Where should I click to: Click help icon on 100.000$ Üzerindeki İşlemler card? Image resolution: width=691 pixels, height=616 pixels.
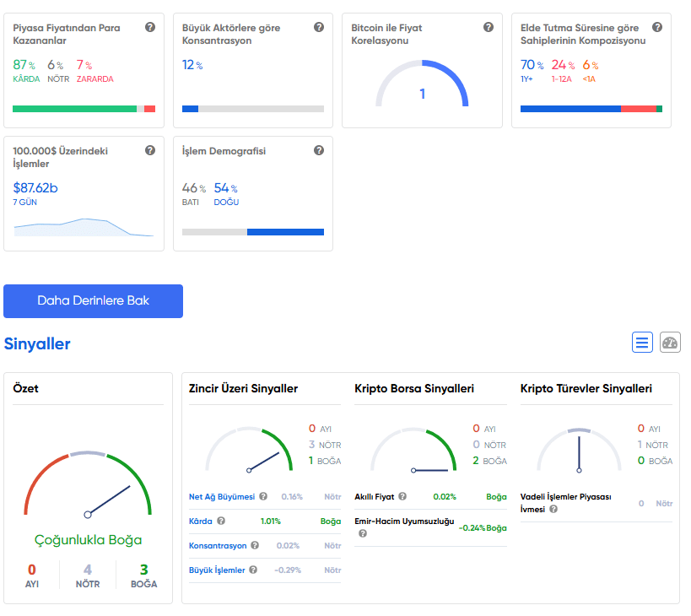coord(150,150)
